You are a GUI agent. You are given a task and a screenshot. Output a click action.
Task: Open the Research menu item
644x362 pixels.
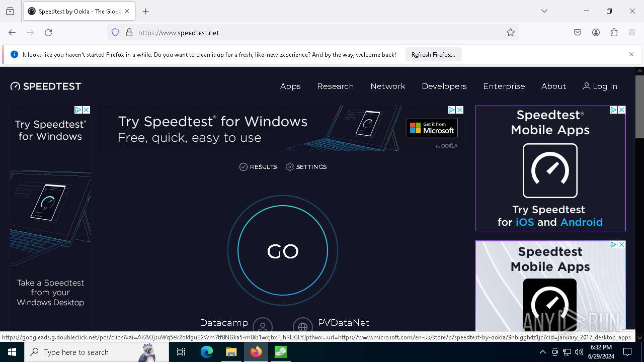click(x=336, y=86)
